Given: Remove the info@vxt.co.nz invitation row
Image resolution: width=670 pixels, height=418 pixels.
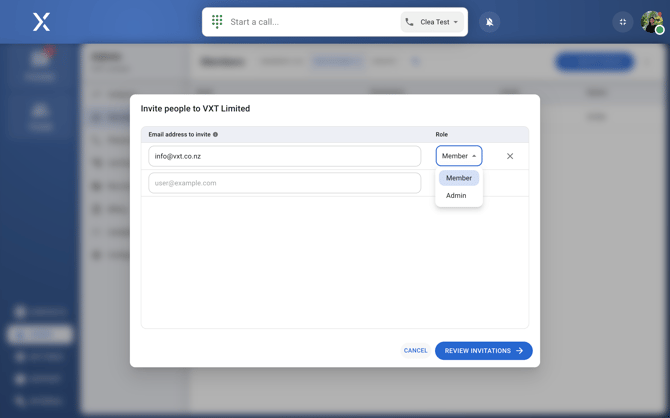Looking at the screenshot, I should click(x=510, y=156).
